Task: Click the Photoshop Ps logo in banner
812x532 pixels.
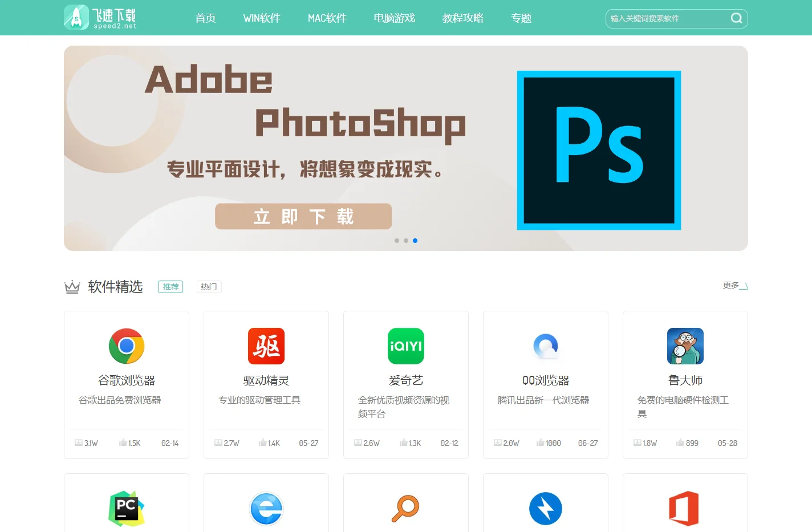Action: [x=599, y=151]
